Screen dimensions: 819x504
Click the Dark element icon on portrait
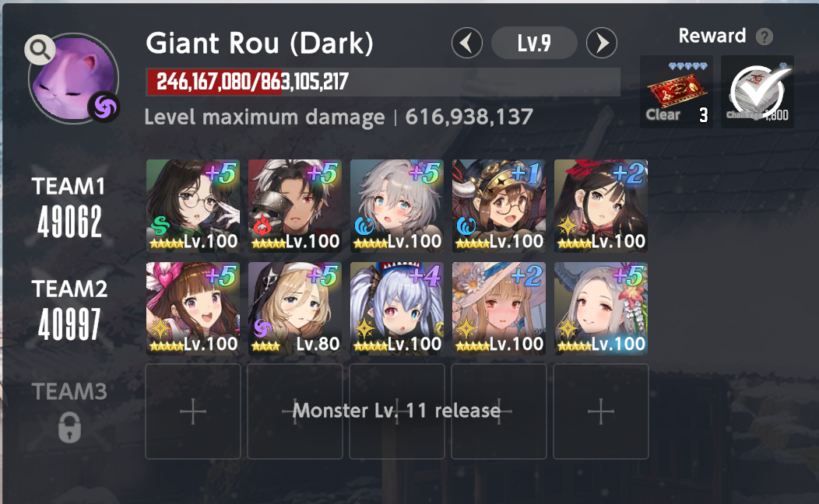(x=104, y=107)
